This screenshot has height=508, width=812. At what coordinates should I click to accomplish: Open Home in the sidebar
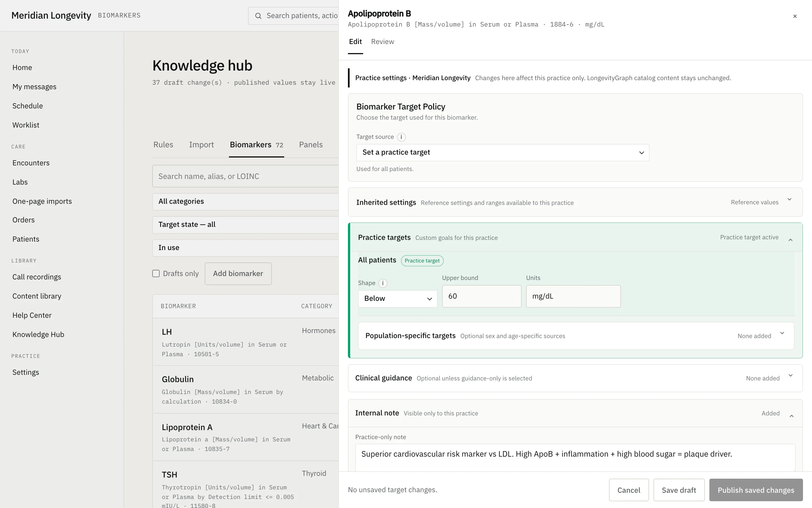point(22,67)
